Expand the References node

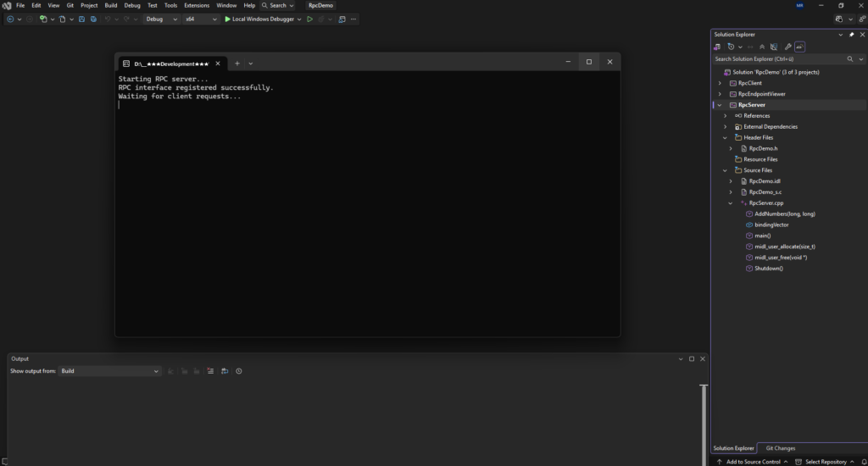726,116
